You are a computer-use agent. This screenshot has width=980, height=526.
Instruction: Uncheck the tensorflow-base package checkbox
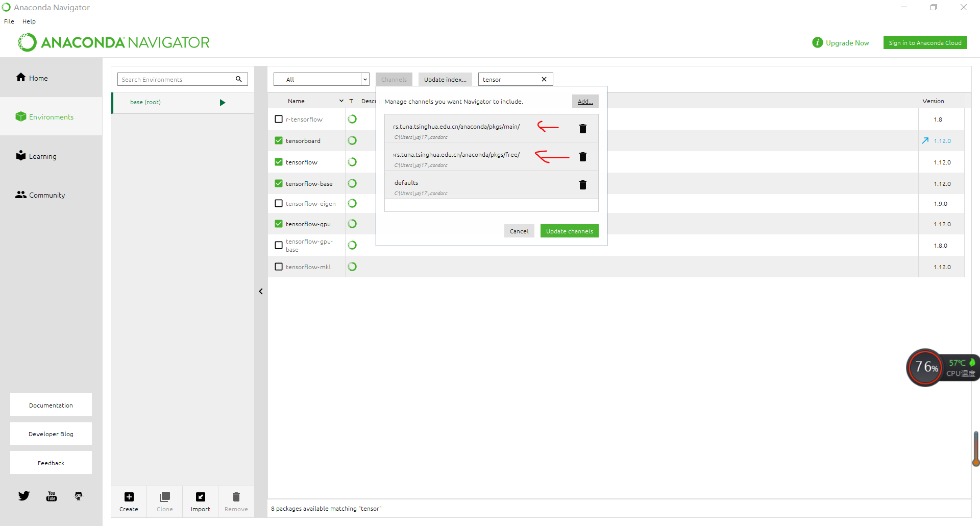[x=279, y=183]
